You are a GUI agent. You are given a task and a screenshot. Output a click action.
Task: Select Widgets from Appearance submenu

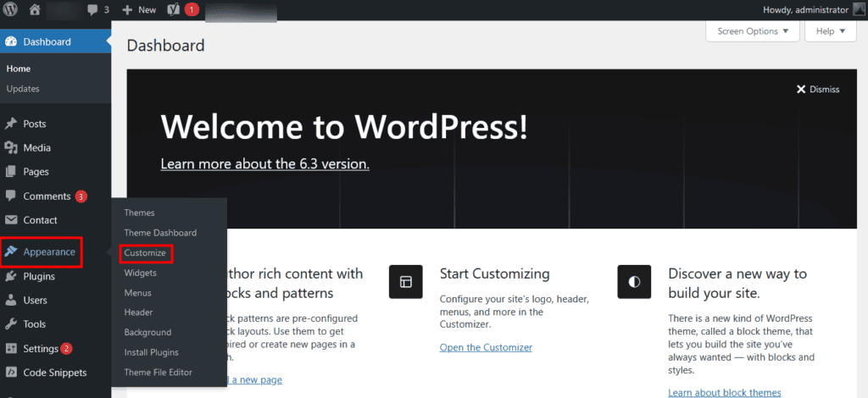tap(140, 273)
